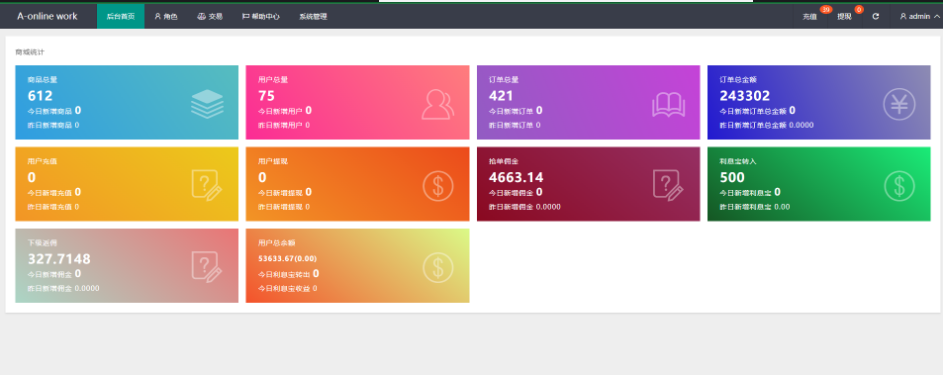Open the 角色 menu
Screen dimensions: 943x375
point(166,16)
